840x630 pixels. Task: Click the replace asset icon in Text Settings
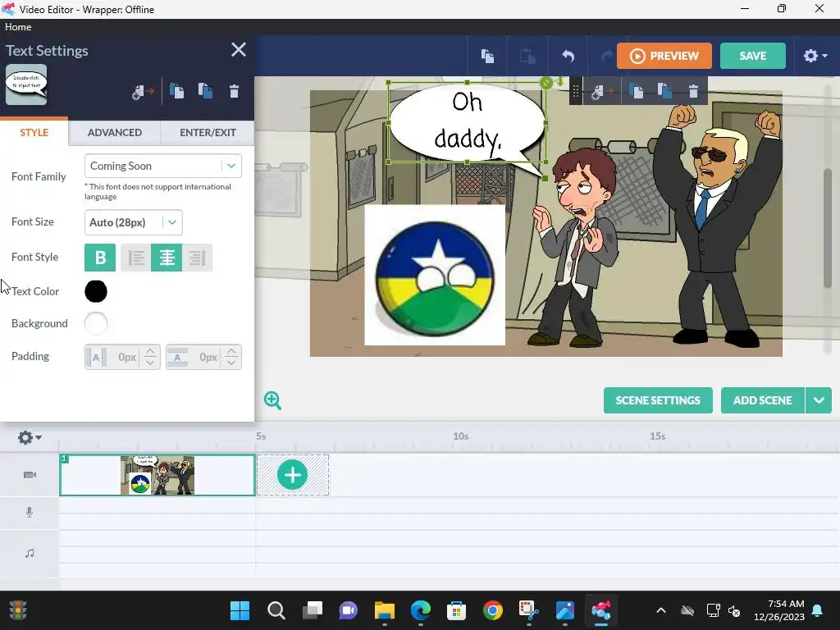point(143,92)
